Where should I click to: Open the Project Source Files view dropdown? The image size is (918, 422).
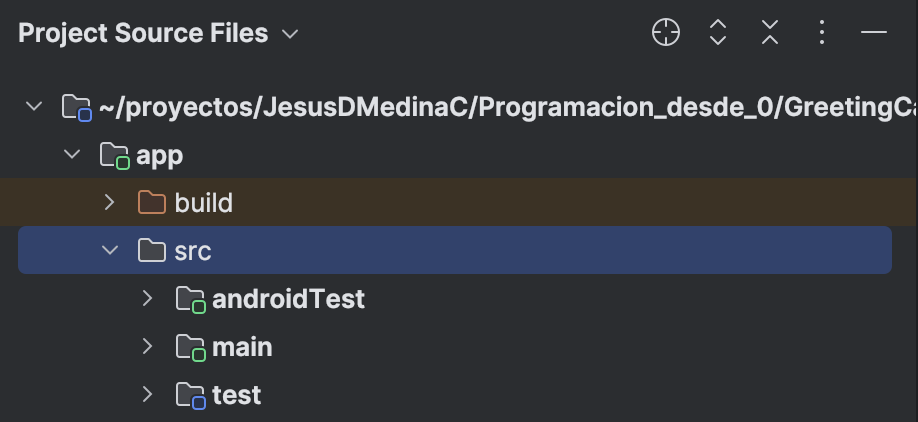(x=290, y=34)
